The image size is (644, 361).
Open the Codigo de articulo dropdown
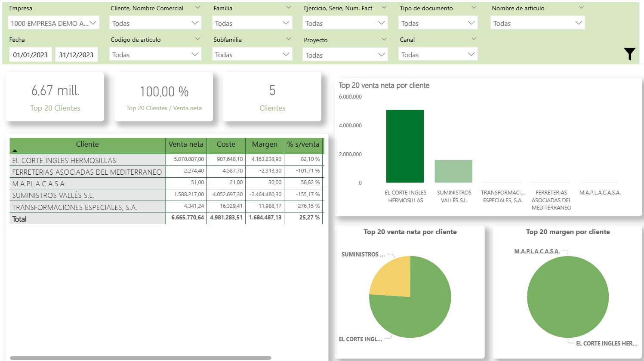coord(155,55)
